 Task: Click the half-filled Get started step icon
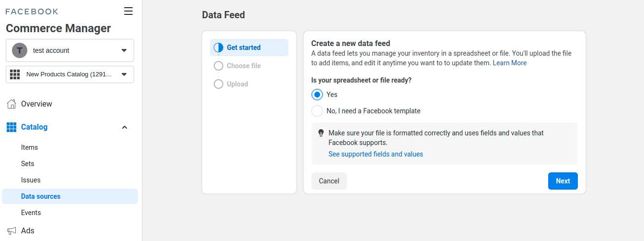coord(218,48)
